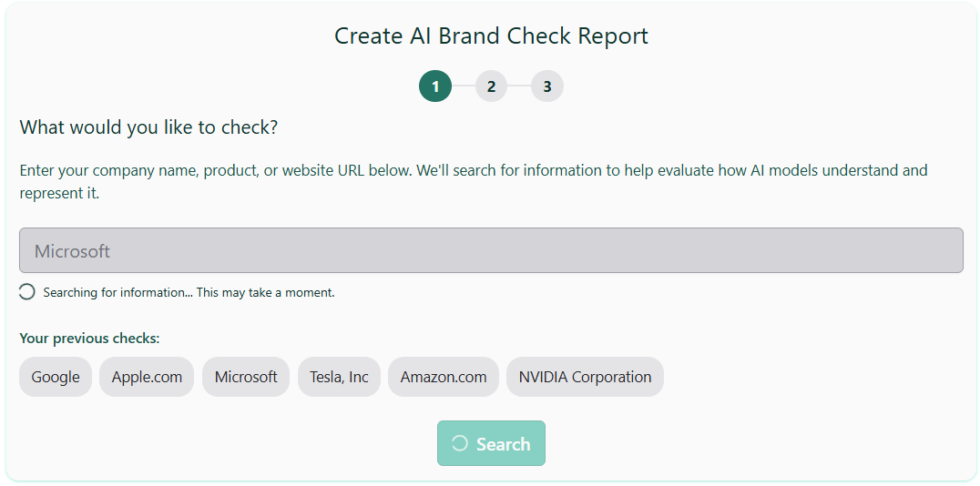
Task: Click the connector line between steps 2 and 3
Action: click(x=519, y=86)
